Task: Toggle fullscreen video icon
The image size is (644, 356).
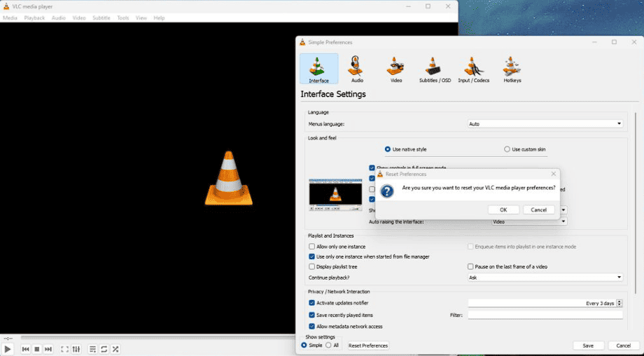Action: 64,349
